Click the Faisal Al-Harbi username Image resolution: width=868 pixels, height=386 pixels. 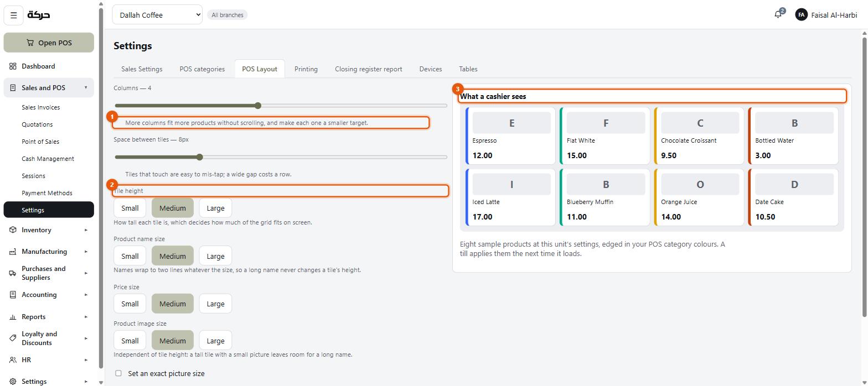[x=834, y=15]
